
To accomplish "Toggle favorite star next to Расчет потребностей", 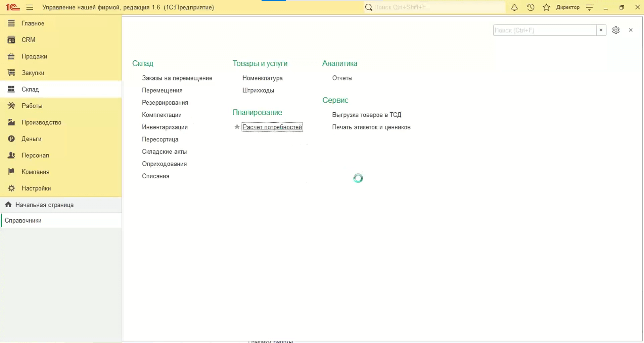I will coord(237,127).
